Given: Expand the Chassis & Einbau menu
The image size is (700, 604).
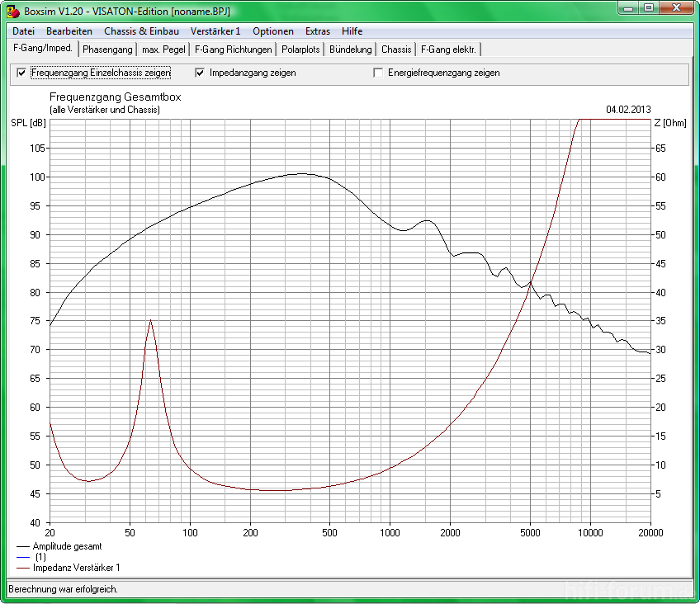Looking at the screenshot, I should click(141, 31).
